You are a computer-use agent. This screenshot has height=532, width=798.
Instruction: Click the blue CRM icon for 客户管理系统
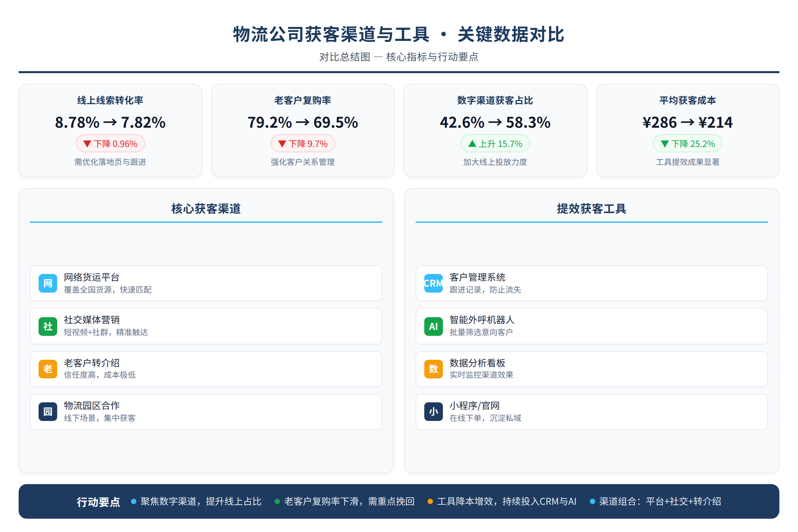434,283
